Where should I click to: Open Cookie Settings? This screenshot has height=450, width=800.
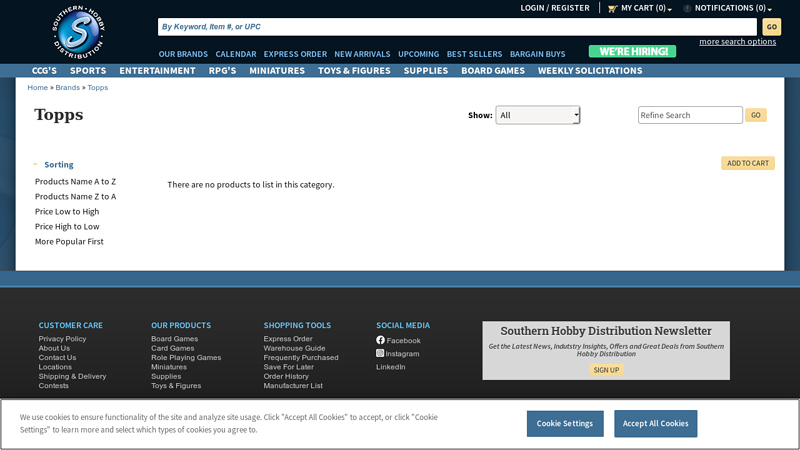pyautogui.click(x=565, y=423)
